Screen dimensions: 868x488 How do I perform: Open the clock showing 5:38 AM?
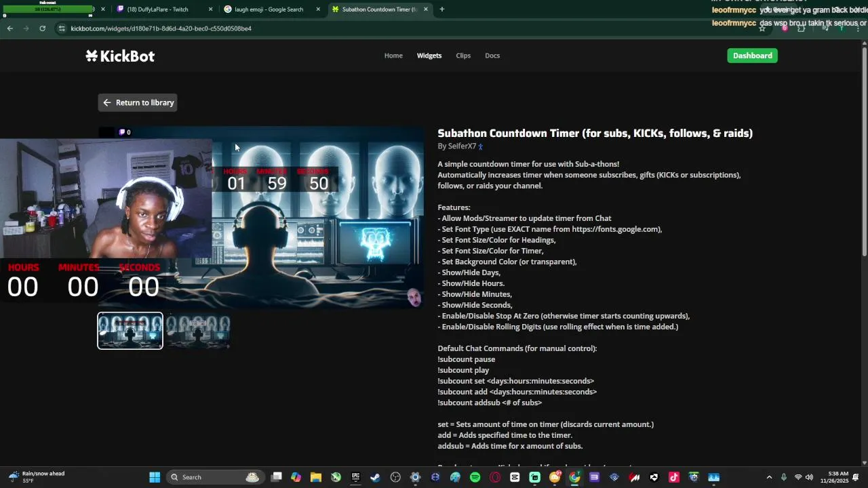[834, 477]
